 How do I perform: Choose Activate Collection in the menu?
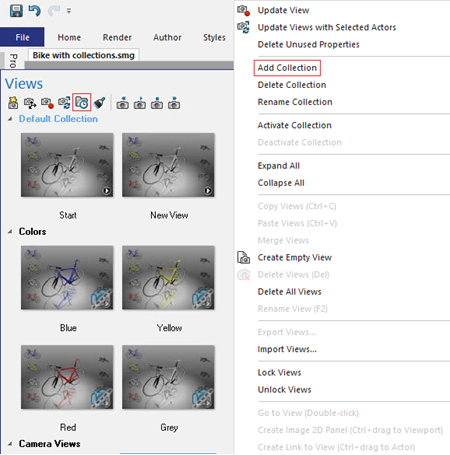[x=295, y=125]
